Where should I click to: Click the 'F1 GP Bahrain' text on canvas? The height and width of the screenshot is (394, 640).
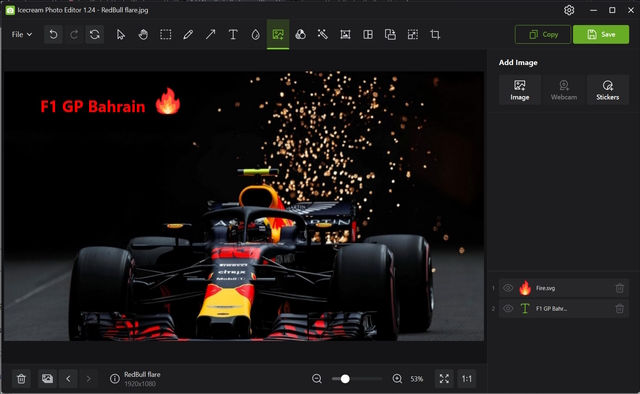(x=93, y=107)
